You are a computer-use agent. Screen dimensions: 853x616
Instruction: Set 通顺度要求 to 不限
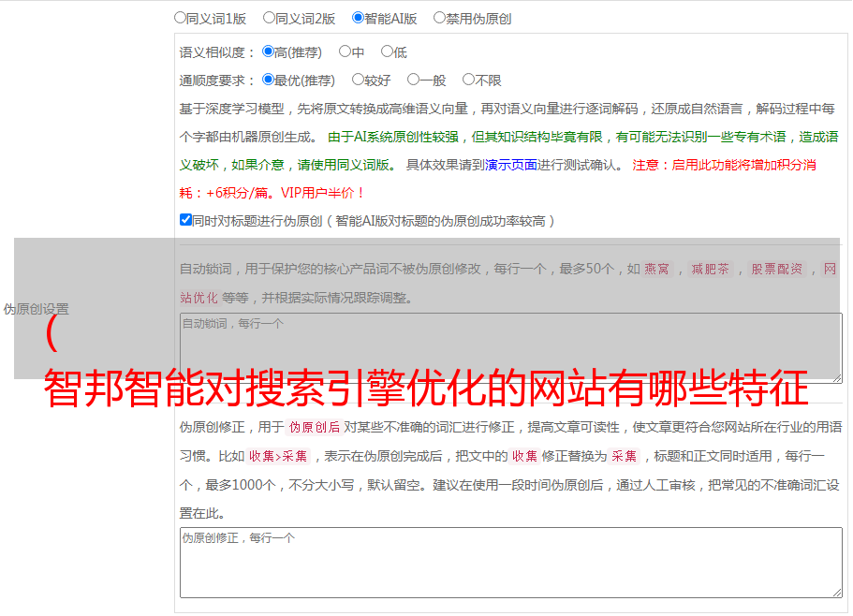(468, 80)
